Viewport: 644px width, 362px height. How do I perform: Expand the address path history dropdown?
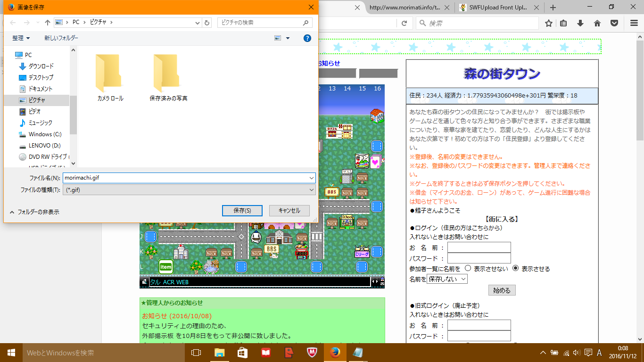pos(198,23)
